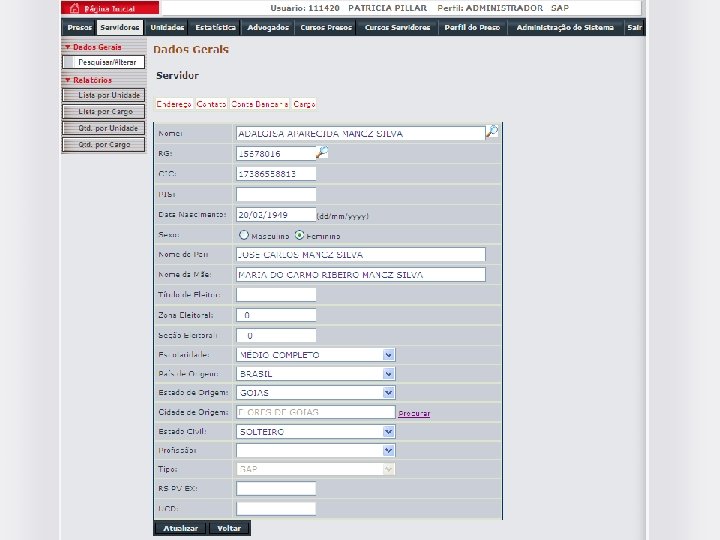Open the Presos menu
This screenshot has height=540, width=720.
tap(79, 28)
